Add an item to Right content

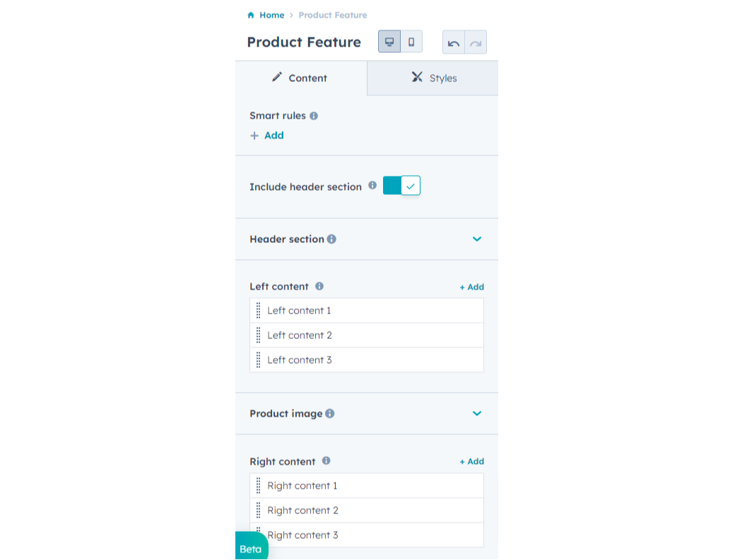click(471, 460)
